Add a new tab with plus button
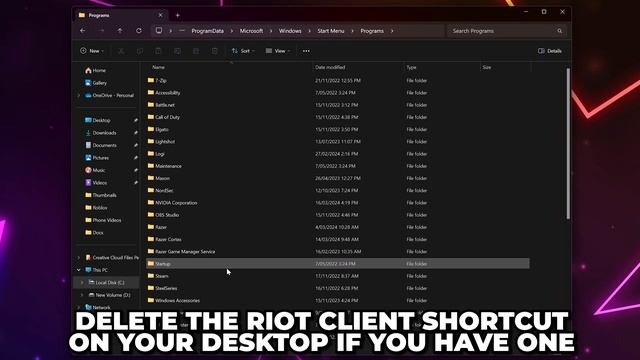Viewport: 640px width, 360px height. coord(178,15)
